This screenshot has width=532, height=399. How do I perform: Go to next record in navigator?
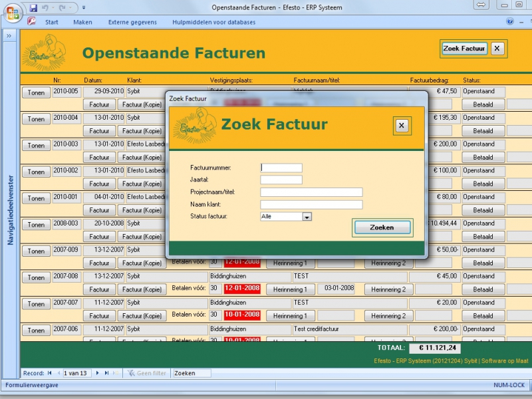point(98,373)
